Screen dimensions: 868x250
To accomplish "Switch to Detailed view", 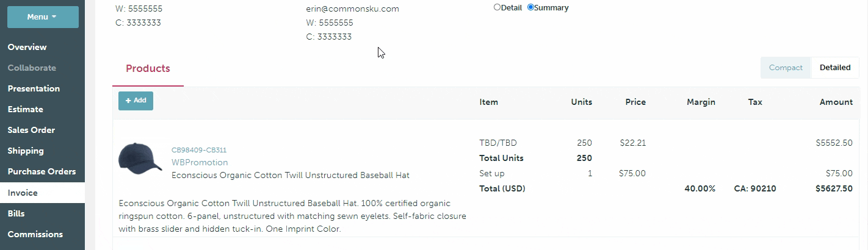I will 834,68.
